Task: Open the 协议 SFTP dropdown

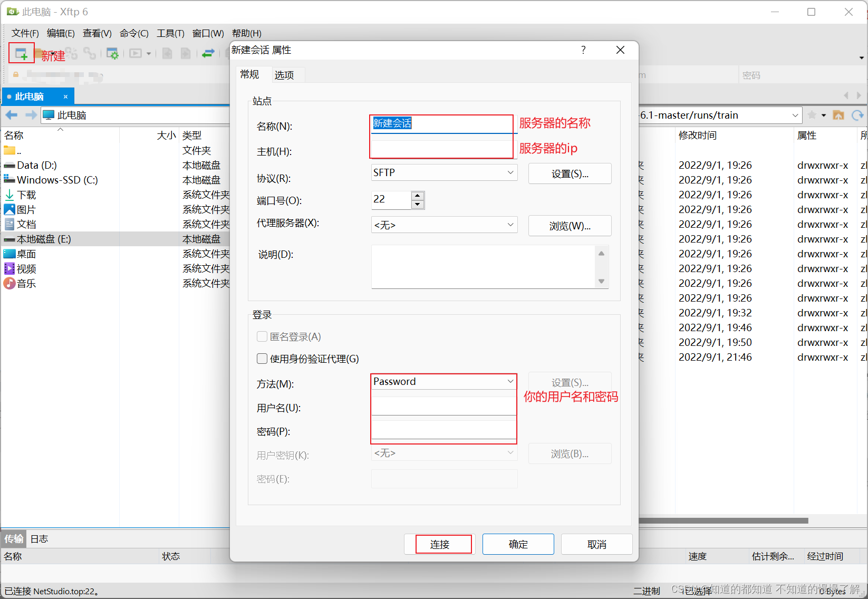Action: 444,172
